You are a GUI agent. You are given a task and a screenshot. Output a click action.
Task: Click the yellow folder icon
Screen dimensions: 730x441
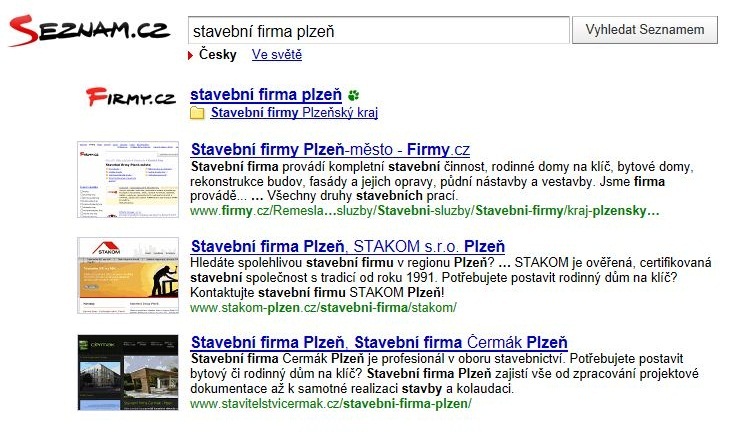(x=197, y=113)
